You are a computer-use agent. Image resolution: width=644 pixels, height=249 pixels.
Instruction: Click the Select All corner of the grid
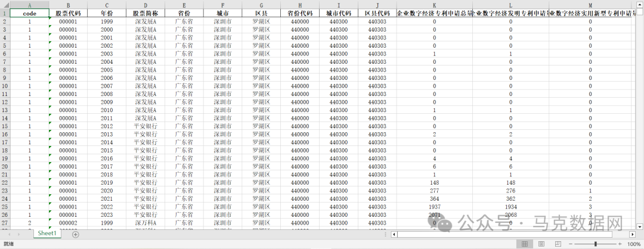point(5,5)
